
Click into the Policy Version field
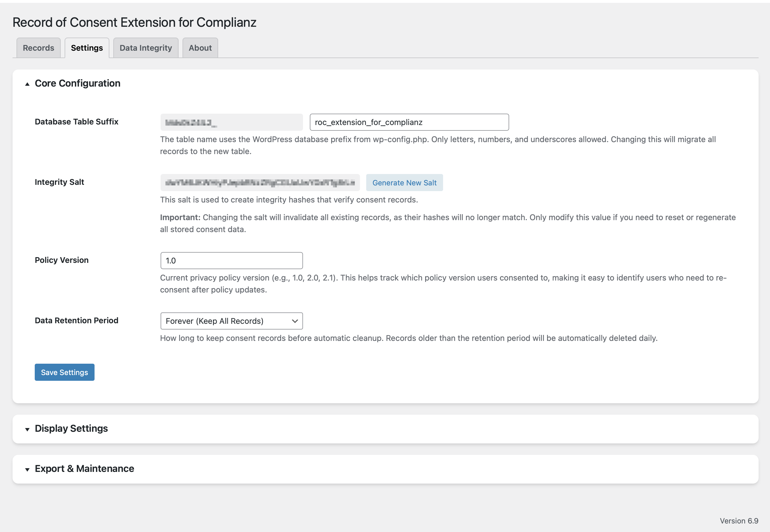click(x=231, y=261)
